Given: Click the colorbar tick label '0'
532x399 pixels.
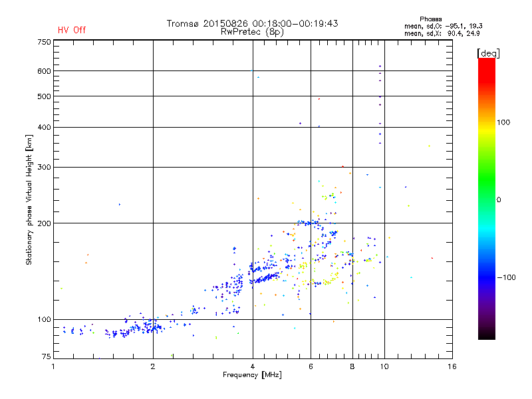Looking at the screenshot, I should (x=499, y=199).
